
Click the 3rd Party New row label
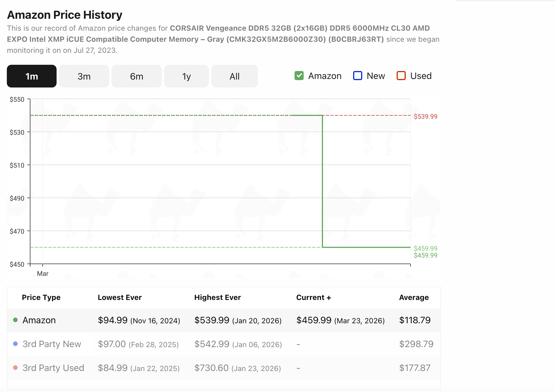[x=52, y=344]
